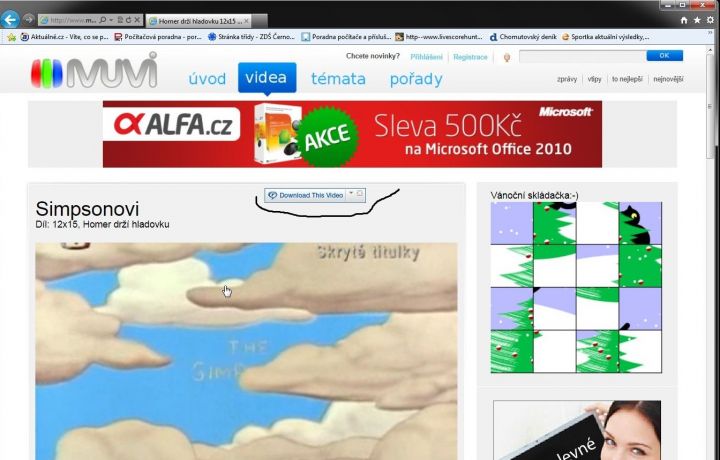Open the 'pořady' navigation tab
This screenshot has width=720, height=460.
click(x=416, y=79)
